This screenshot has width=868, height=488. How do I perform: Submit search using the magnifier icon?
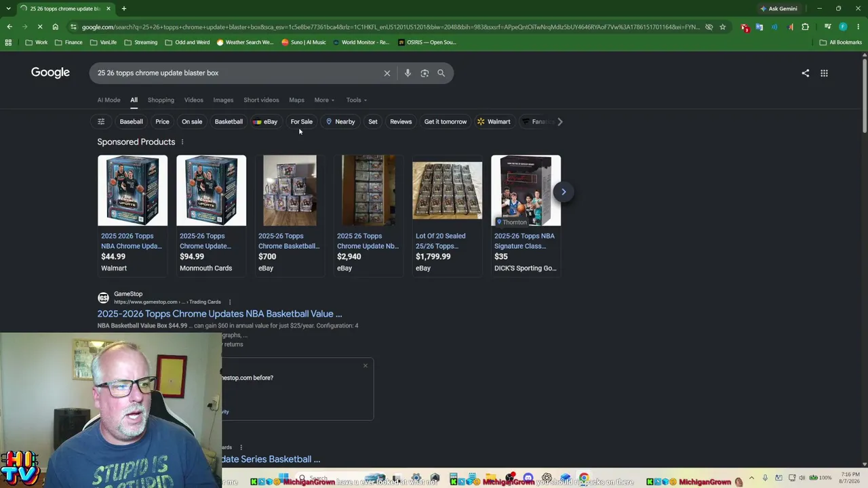(441, 73)
